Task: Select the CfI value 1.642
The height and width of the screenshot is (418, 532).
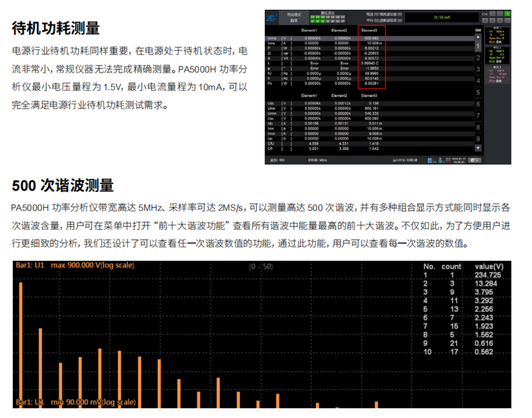Action: coord(374,149)
